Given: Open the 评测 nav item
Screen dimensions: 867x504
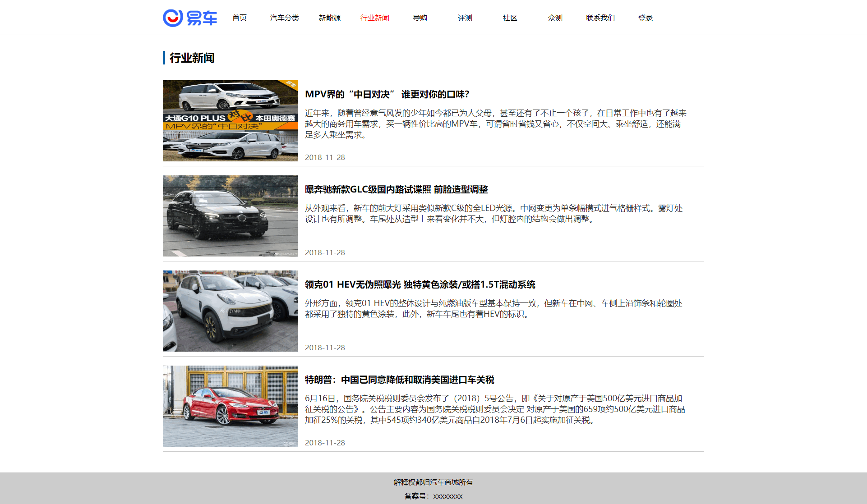Looking at the screenshot, I should [465, 18].
